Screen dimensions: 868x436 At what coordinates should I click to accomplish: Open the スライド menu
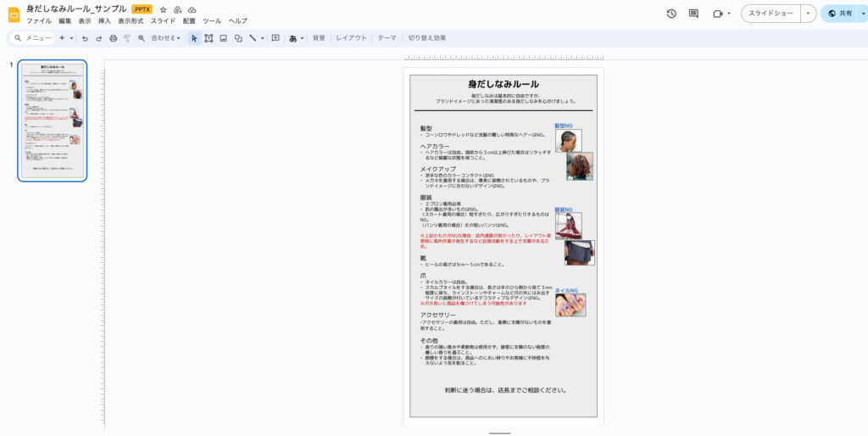coord(164,21)
